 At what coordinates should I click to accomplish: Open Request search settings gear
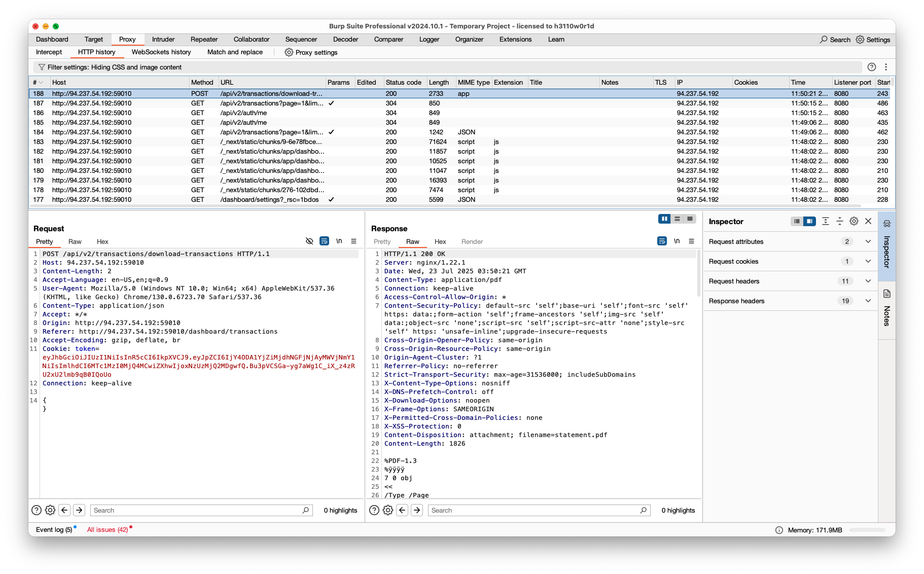click(x=50, y=510)
